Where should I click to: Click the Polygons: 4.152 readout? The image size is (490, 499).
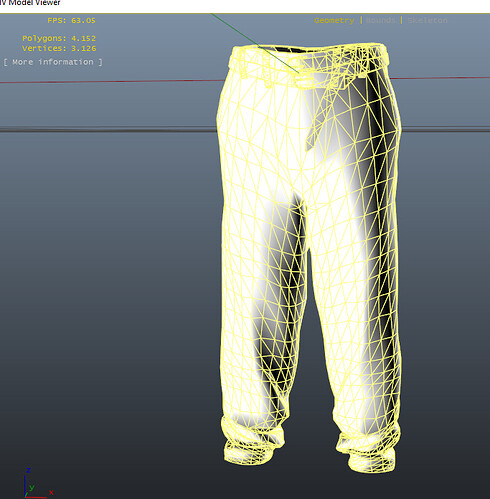(59, 38)
